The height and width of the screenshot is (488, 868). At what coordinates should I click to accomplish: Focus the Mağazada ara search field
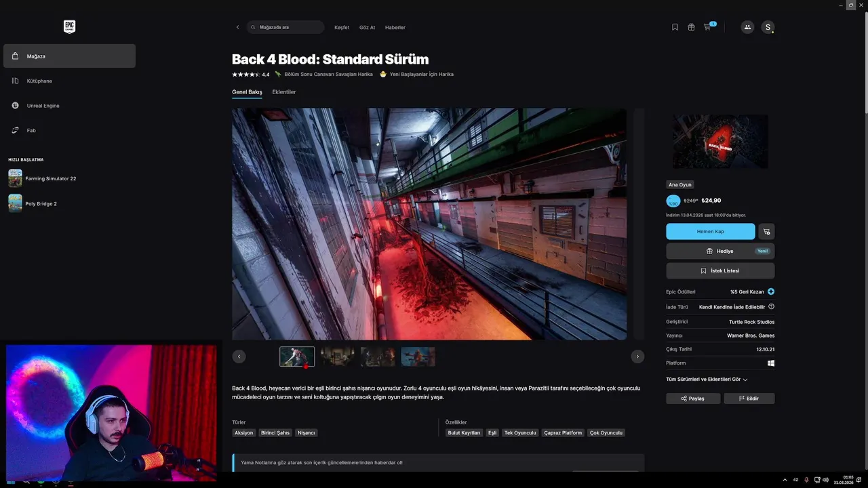point(285,27)
